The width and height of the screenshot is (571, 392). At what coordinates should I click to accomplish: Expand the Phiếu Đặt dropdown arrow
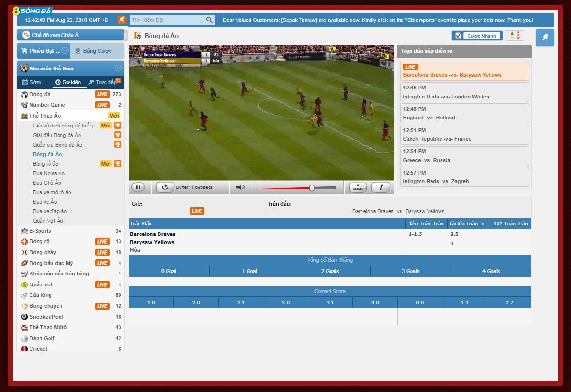pyautogui.click(x=65, y=50)
